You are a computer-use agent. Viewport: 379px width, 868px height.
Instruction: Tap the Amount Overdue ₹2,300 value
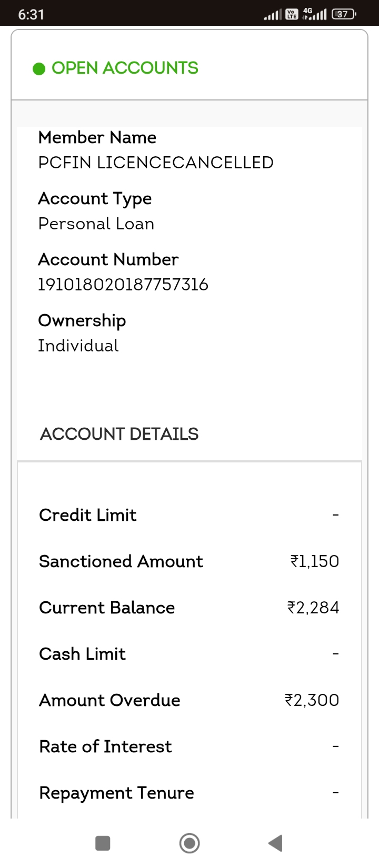click(x=312, y=700)
